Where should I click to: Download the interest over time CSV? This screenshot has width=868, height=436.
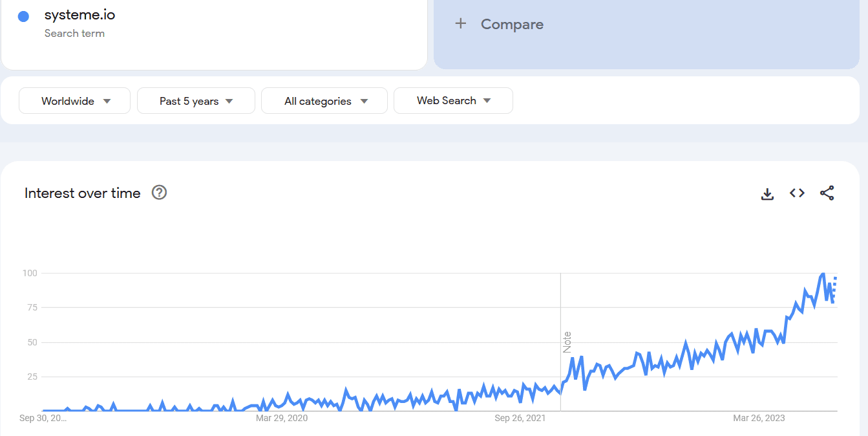click(767, 193)
